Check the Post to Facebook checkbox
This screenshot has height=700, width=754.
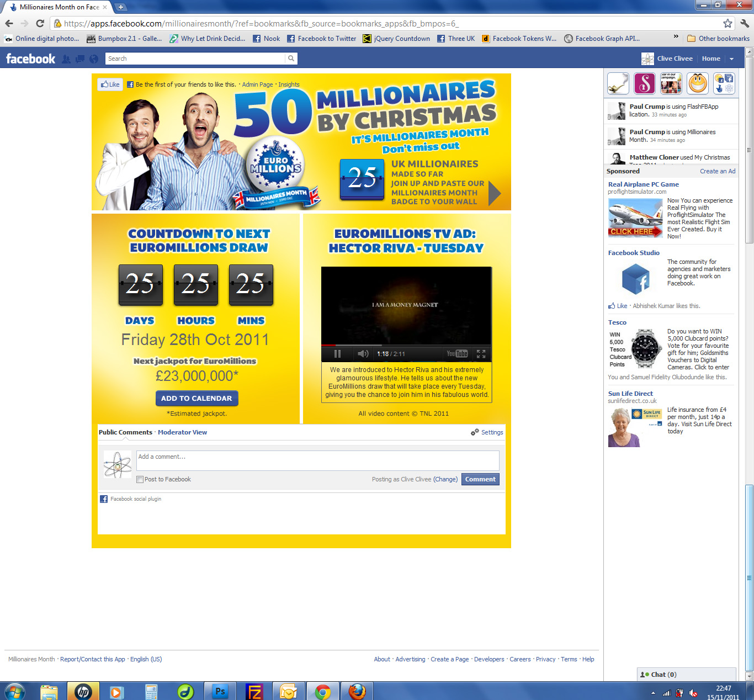point(140,479)
